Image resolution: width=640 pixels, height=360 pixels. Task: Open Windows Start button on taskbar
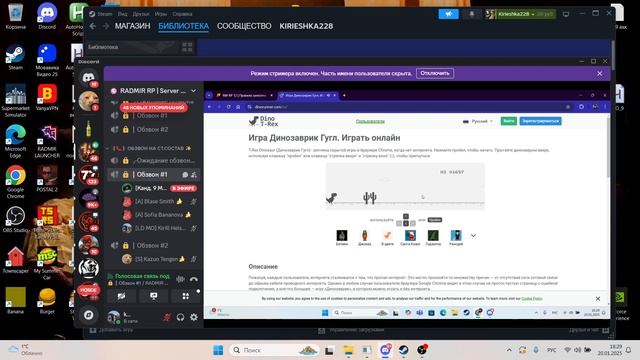pyautogui.click(x=218, y=350)
